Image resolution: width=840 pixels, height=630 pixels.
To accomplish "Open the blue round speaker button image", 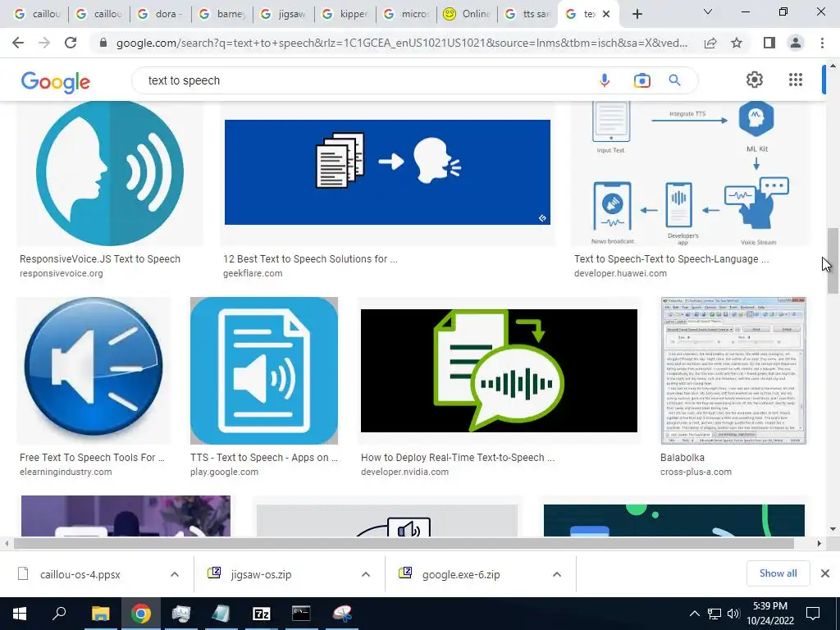I will pyautogui.click(x=94, y=371).
